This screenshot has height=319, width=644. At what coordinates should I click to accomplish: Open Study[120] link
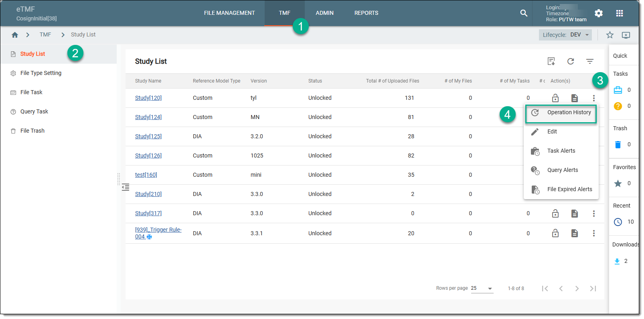coord(148,98)
